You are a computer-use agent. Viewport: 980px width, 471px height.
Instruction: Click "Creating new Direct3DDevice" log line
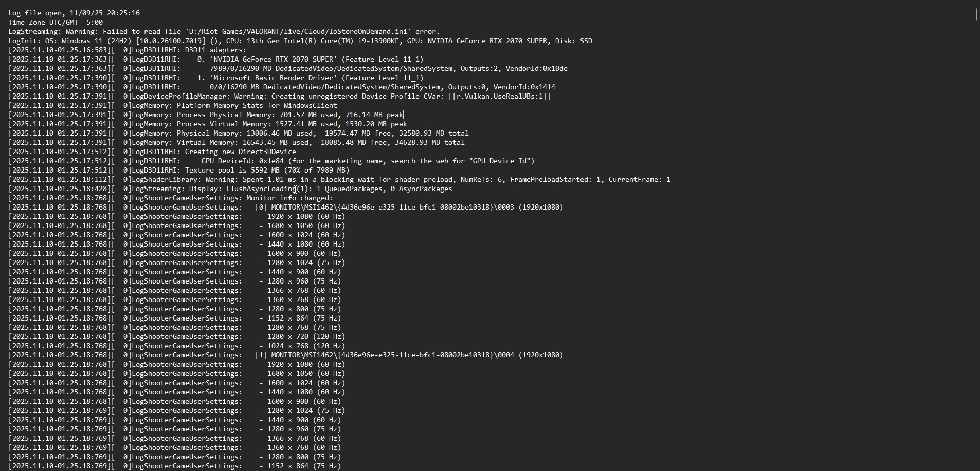pos(152,152)
